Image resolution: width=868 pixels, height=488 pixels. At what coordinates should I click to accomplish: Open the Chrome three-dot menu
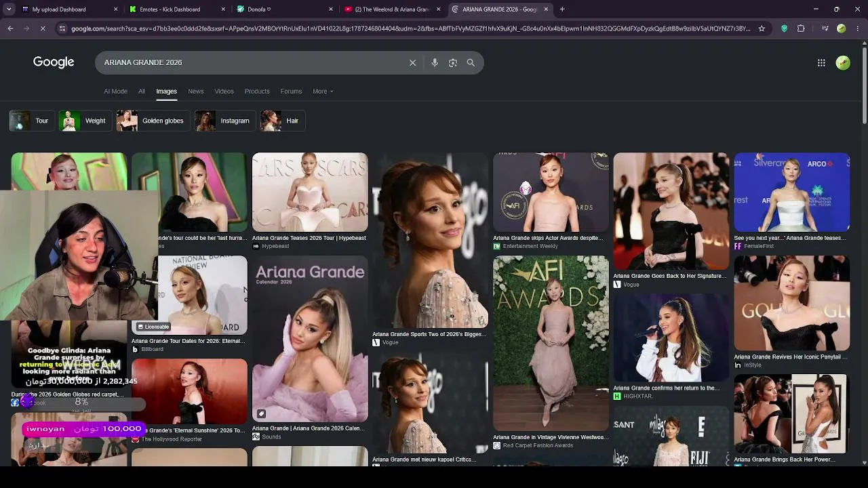point(858,28)
